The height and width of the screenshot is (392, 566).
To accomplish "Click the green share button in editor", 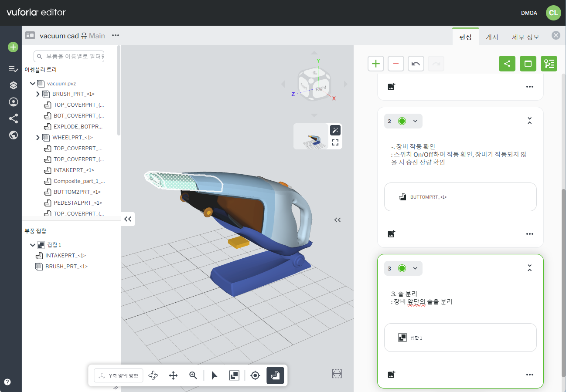I will tap(507, 64).
